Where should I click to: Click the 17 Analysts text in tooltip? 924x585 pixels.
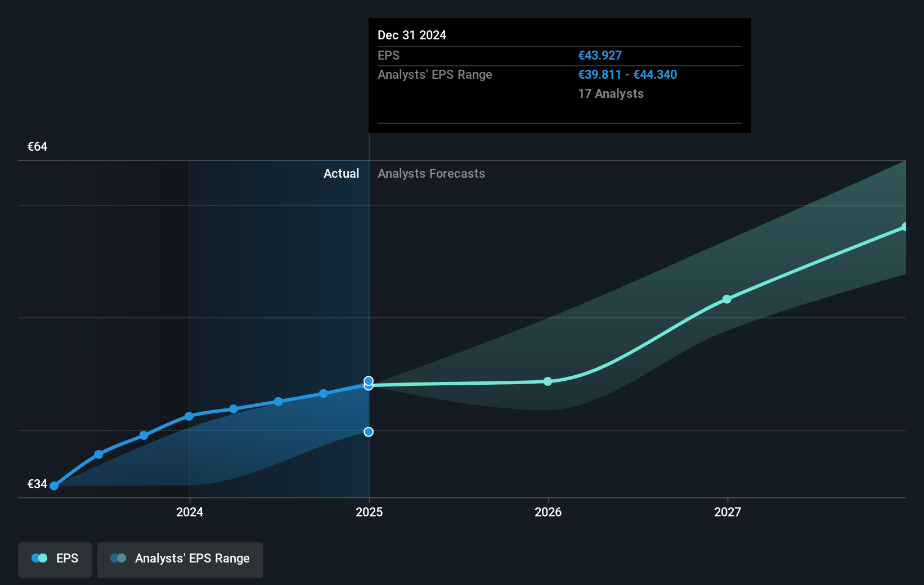(x=611, y=94)
